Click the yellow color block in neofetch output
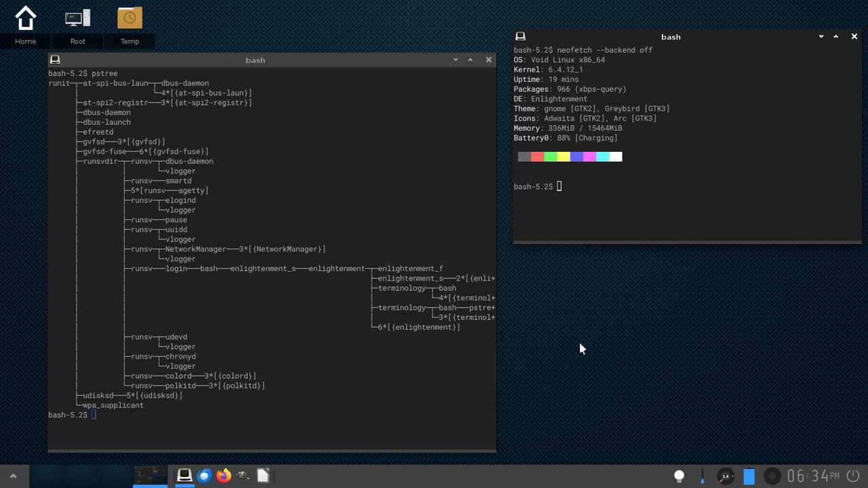 564,157
